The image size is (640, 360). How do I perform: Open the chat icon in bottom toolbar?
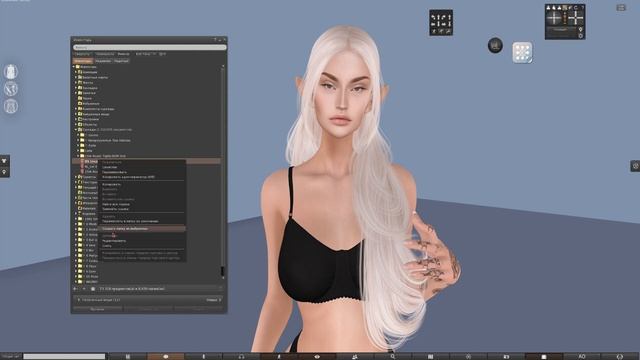(x=165, y=356)
